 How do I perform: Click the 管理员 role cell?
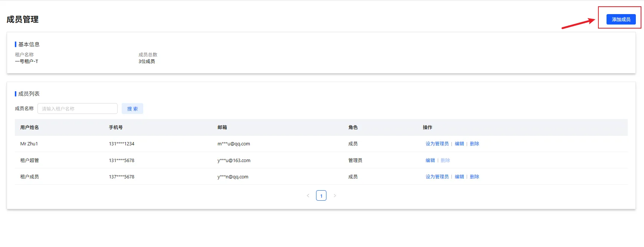pyautogui.click(x=355, y=161)
